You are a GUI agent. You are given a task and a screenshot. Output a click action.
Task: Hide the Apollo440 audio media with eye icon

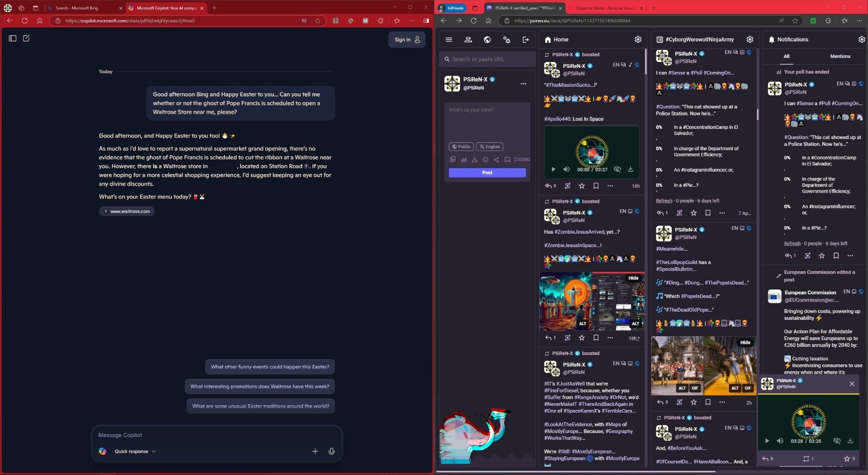coord(617,169)
